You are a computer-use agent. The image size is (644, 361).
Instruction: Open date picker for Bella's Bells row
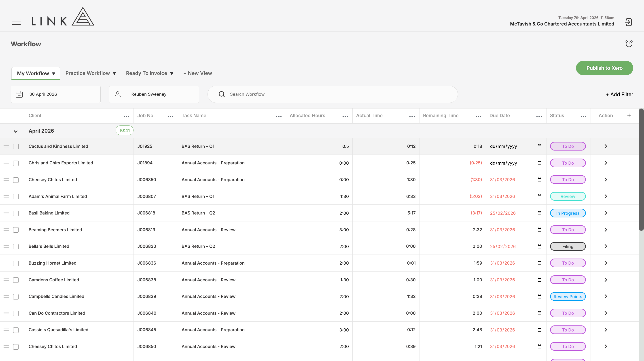tap(540, 246)
